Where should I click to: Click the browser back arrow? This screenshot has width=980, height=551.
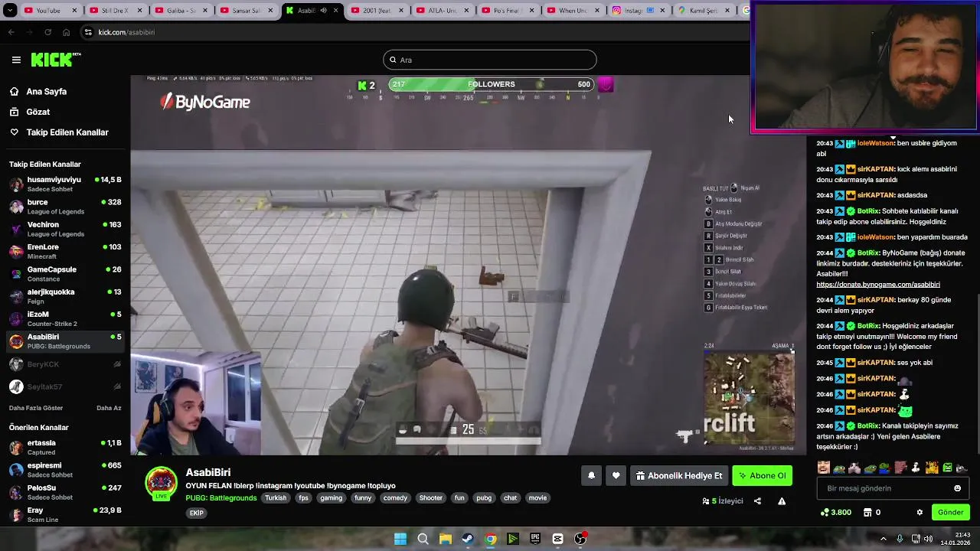tap(11, 32)
